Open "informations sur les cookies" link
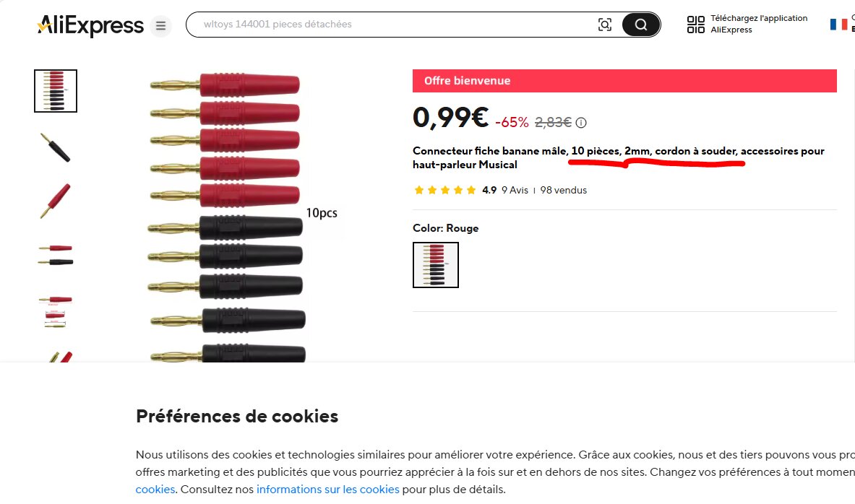Image resolution: width=855 pixels, height=504 pixels. click(327, 490)
